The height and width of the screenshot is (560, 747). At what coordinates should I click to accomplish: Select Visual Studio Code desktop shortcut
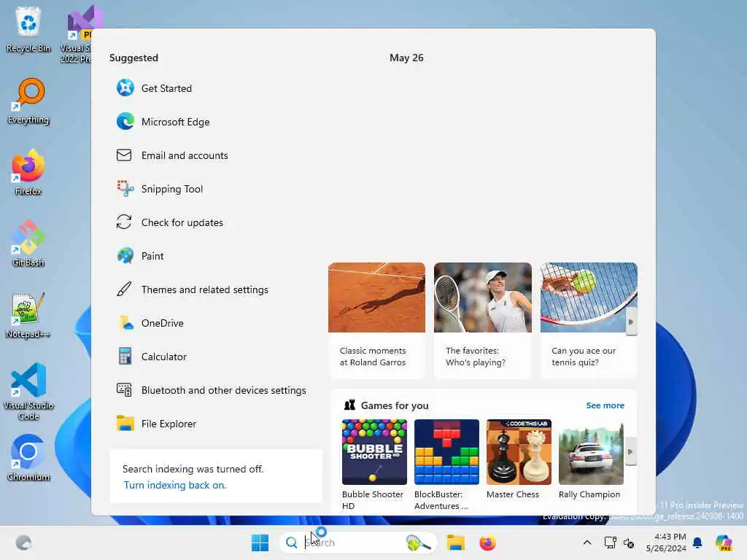[x=28, y=392]
